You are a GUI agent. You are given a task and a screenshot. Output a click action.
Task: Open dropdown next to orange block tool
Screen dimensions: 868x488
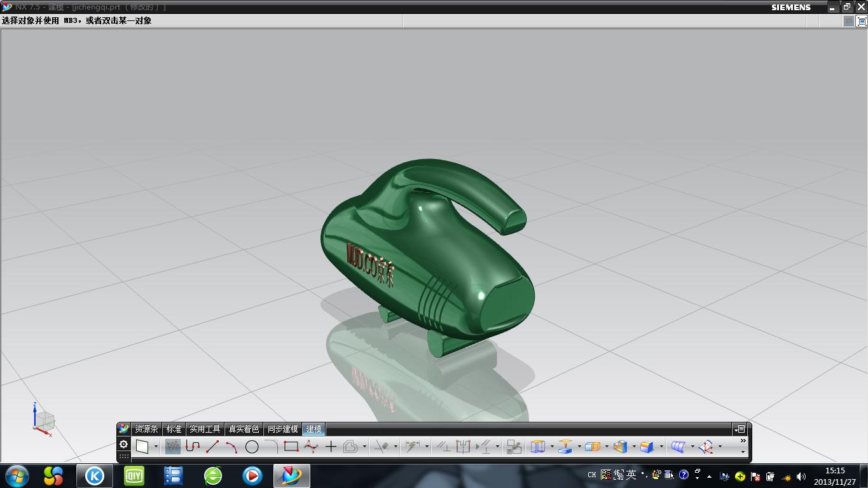coord(607,447)
